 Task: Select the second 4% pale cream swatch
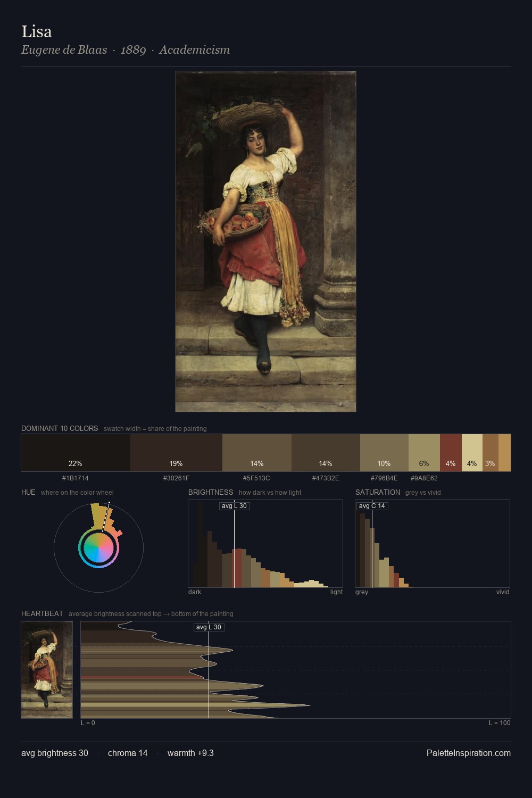pos(472,453)
